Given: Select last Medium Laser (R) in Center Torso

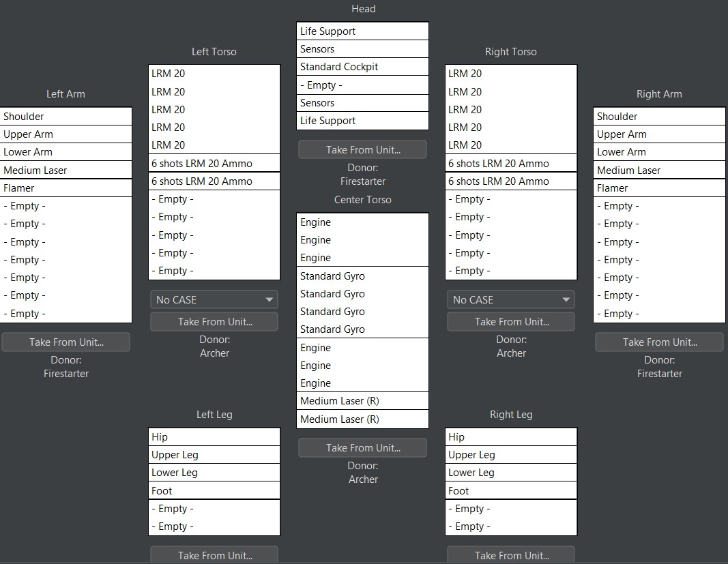Looking at the screenshot, I should click(x=362, y=419).
